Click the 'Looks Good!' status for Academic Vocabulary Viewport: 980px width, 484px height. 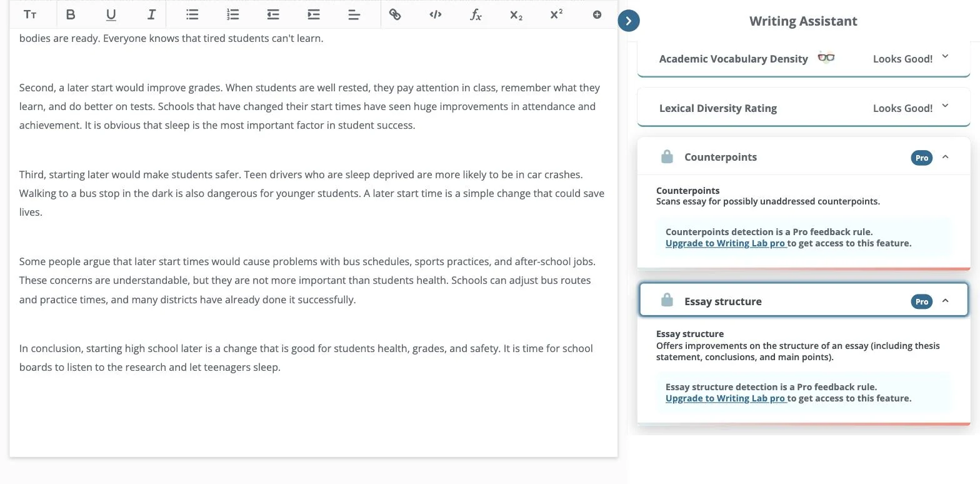click(x=902, y=59)
